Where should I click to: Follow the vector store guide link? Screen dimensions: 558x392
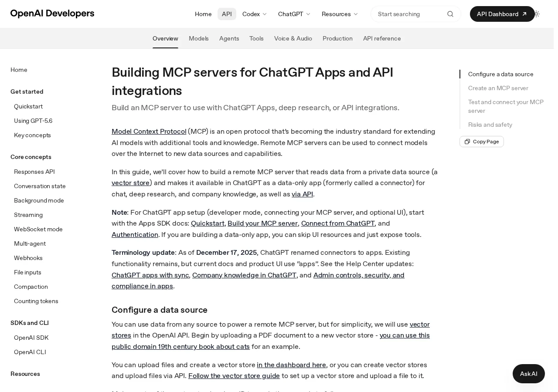234,375
